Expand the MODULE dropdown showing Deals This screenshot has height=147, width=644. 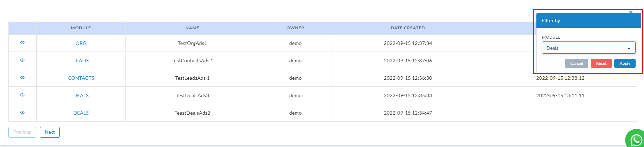pyautogui.click(x=588, y=48)
